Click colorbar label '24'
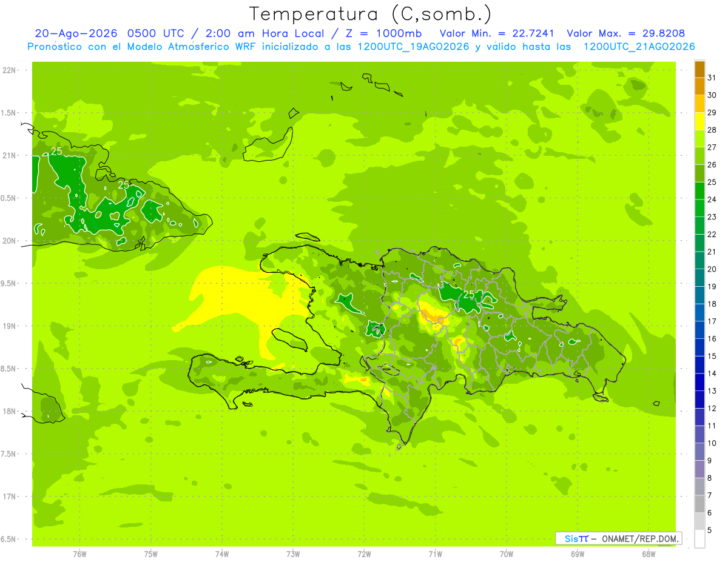 (712, 199)
